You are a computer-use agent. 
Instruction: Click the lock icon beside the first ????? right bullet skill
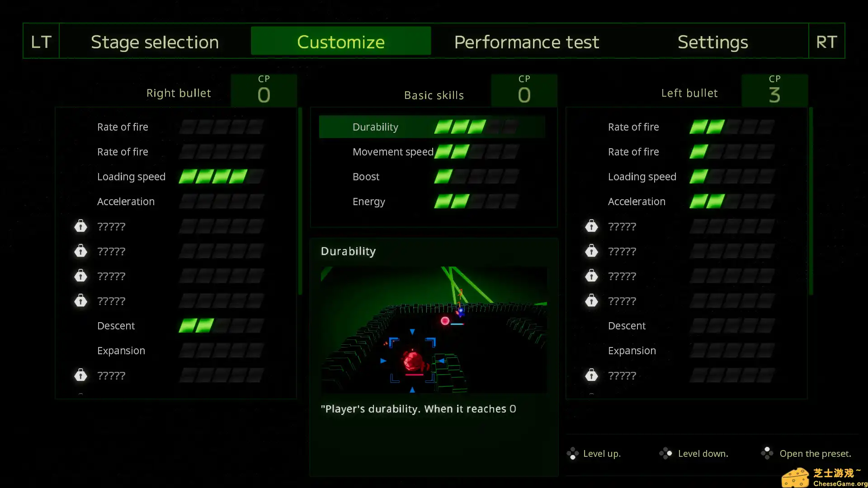[x=81, y=226]
